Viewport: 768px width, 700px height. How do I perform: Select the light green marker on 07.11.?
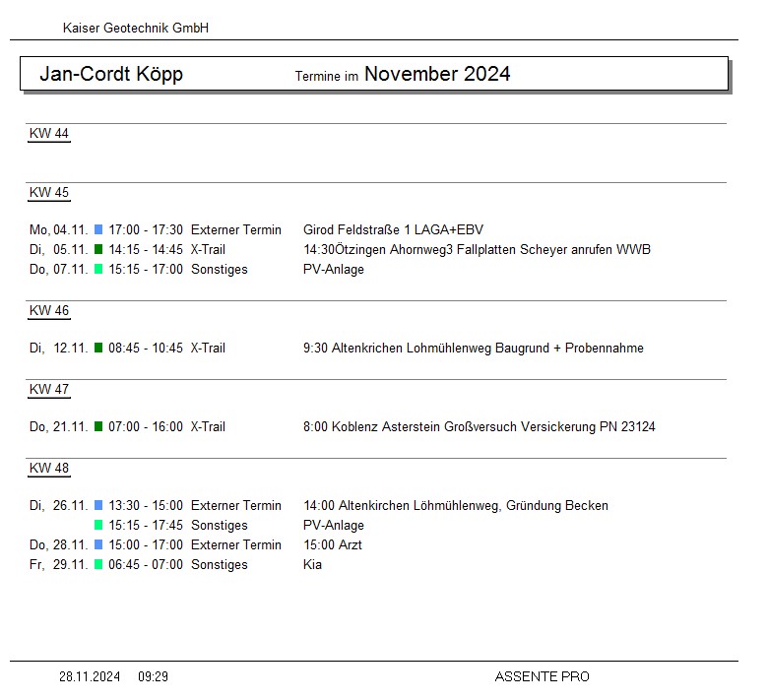pos(98,270)
